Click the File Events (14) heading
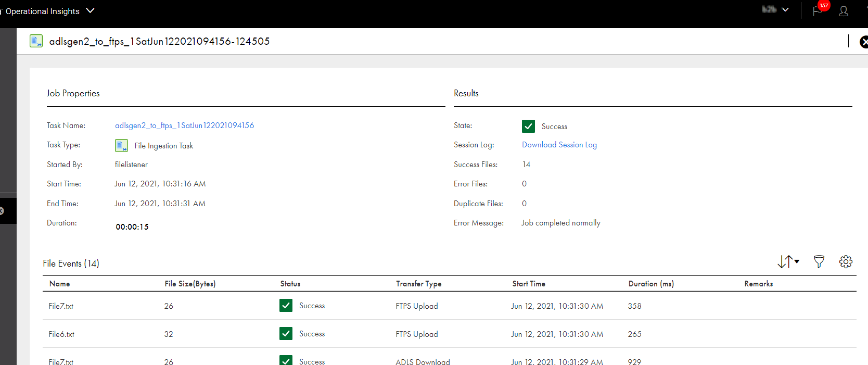 pos(71,263)
